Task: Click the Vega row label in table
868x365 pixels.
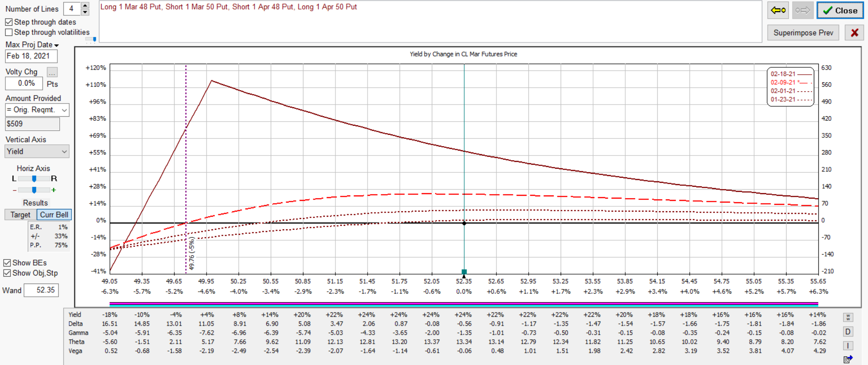Action: [x=75, y=351]
